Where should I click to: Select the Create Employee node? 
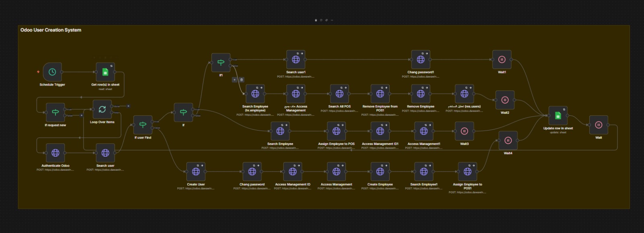[380, 172]
